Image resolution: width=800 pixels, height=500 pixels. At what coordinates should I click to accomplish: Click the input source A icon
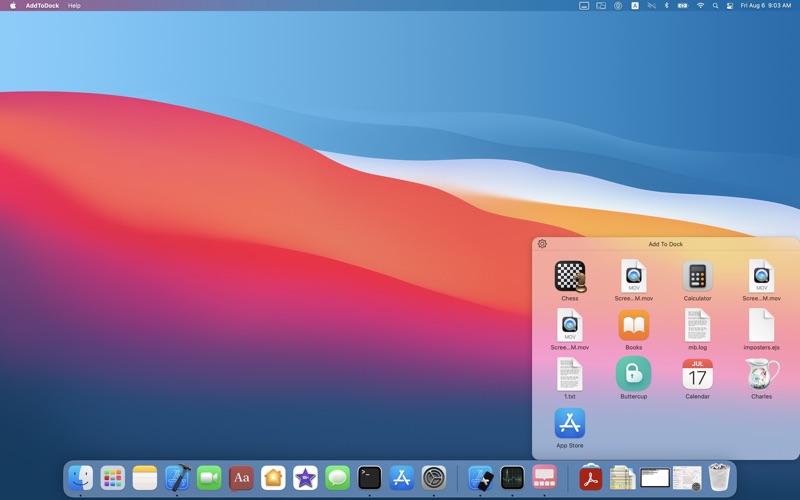click(x=635, y=6)
